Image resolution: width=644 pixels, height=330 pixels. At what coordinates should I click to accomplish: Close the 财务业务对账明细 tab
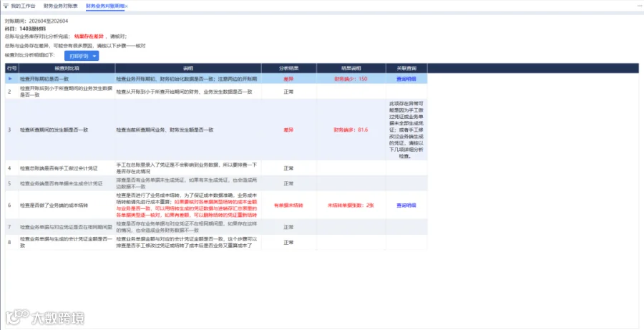tap(127, 6)
